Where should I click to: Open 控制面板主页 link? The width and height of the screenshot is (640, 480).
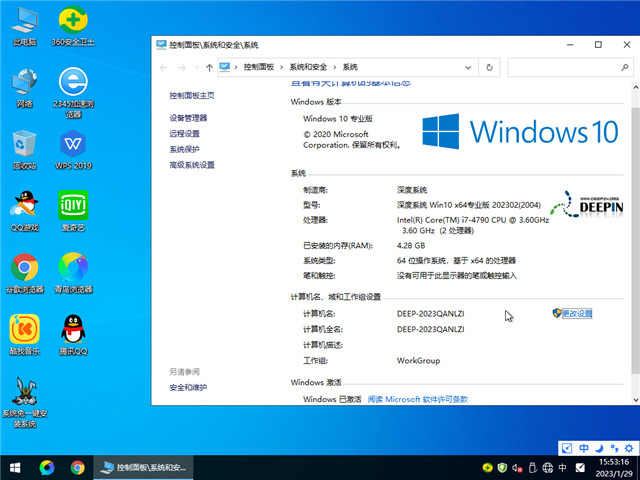(192, 96)
